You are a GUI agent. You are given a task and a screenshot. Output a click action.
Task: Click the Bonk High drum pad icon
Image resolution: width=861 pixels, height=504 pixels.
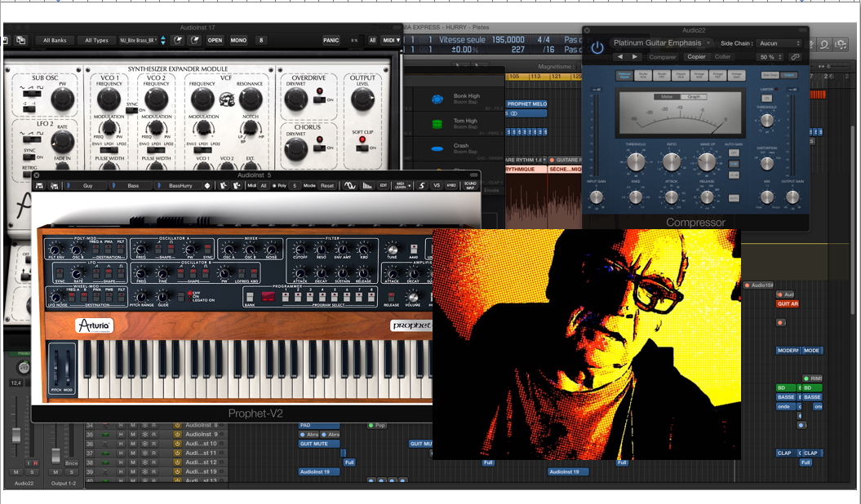pos(437,99)
